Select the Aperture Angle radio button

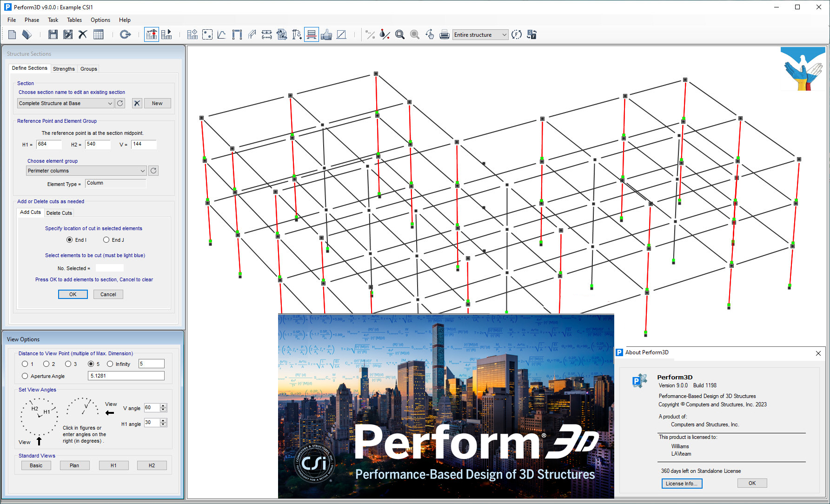25,376
